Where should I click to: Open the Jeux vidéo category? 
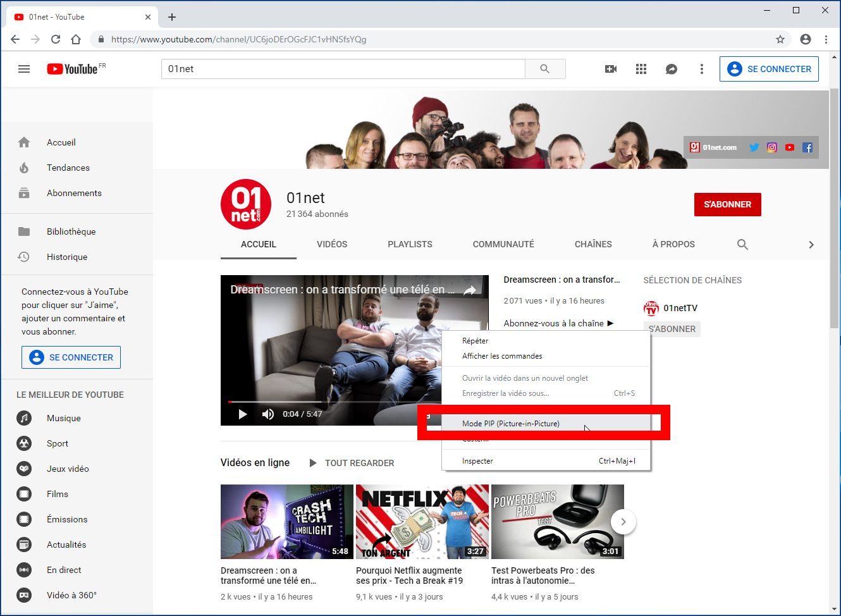[77, 469]
